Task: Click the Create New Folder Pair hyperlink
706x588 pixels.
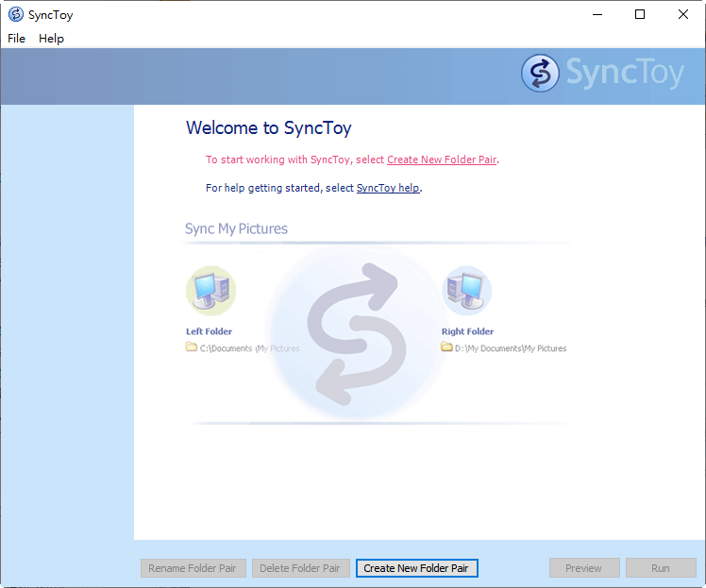Action: 442,160
